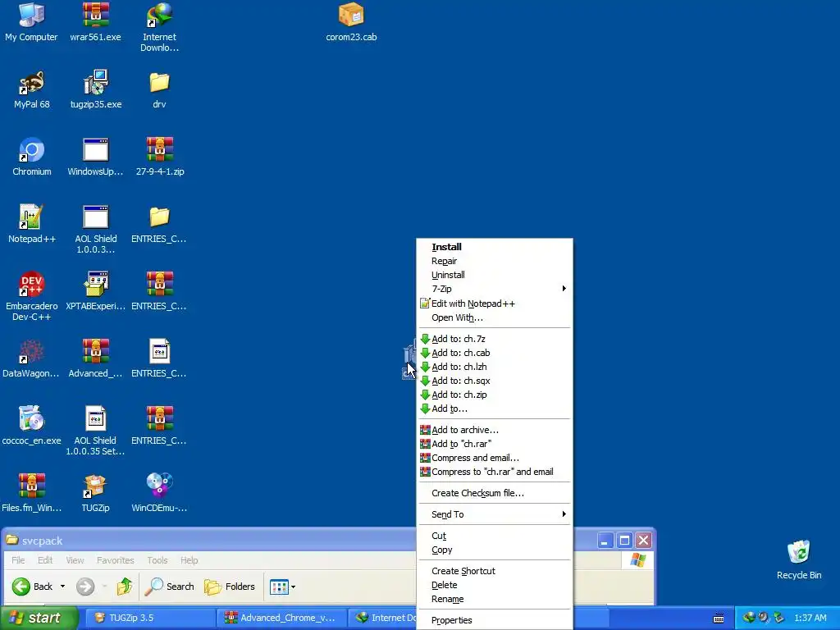Screen dimensions: 840x630
Task: Expand the 7-Zip submenu
Action: click(495, 289)
